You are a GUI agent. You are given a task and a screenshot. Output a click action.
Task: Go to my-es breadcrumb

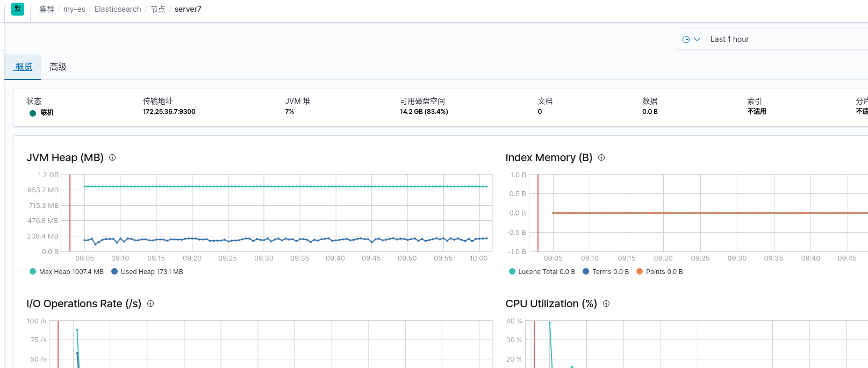[74, 9]
